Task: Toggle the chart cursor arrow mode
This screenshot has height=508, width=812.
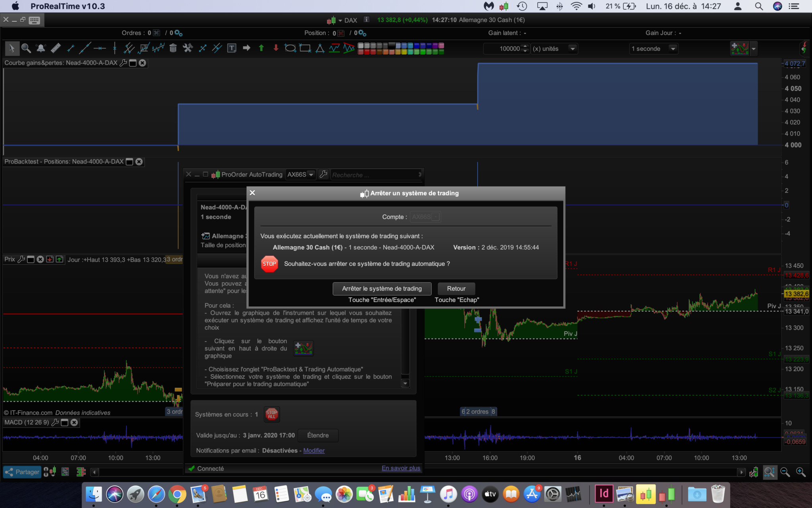Action: (11, 48)
